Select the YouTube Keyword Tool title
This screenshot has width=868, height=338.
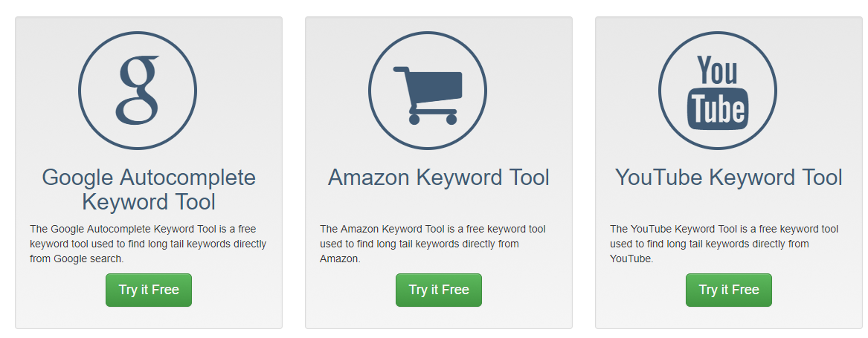728,178
